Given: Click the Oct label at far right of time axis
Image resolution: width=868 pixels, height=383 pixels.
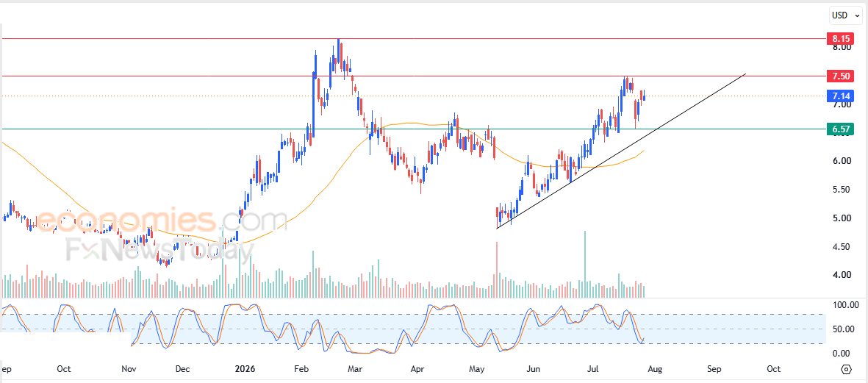Looking at the screenshot, I should tap(774, 368).
